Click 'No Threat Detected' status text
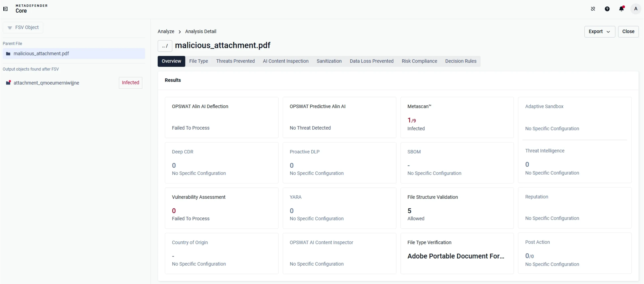The height and width of the screenshot is (284, 644). 310,128
